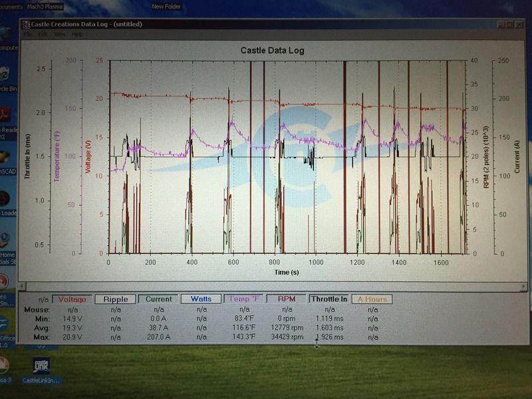Click the graph scrollbar right arrow
The width and height of the screenshot is (532, 399).
click(x=523, y=287)
